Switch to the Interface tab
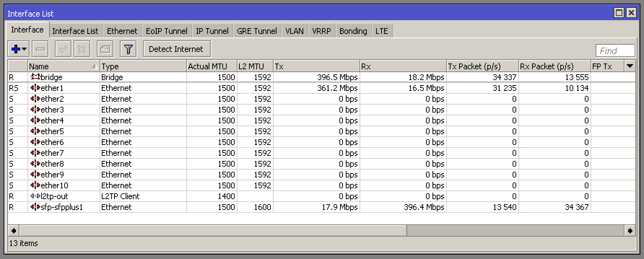Image resolution: width=644 pixels, height=259 pixels. [x=27, y=30]
